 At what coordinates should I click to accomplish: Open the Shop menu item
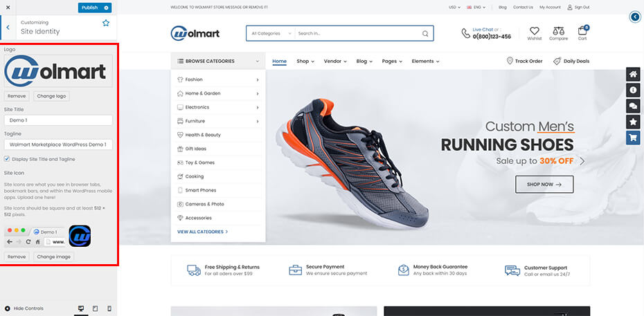[305, 61]
